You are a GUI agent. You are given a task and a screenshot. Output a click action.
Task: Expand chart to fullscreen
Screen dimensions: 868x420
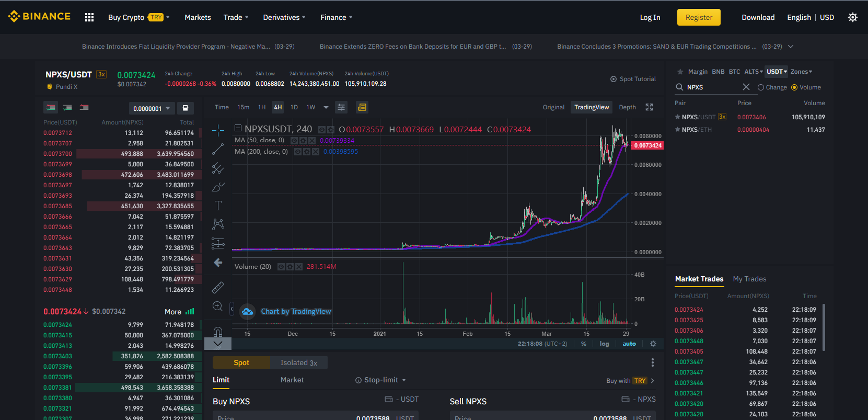click(x=649, y=107)
